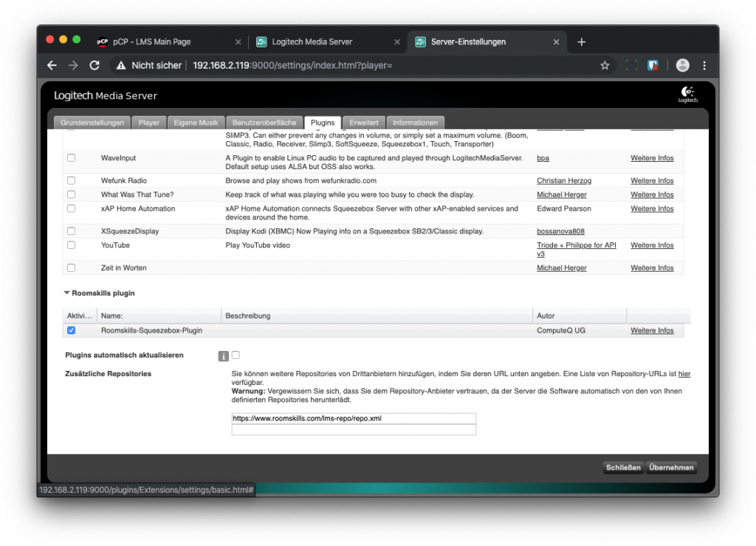Toggle Plugins automatisch aktualisieren checkbox

(236, 355)
